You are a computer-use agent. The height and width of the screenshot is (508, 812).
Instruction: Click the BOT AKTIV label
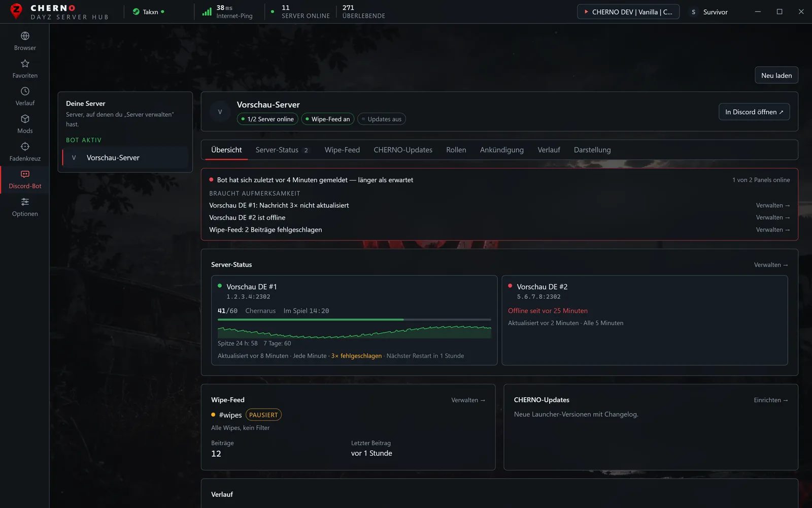click(x=84, y=140)
